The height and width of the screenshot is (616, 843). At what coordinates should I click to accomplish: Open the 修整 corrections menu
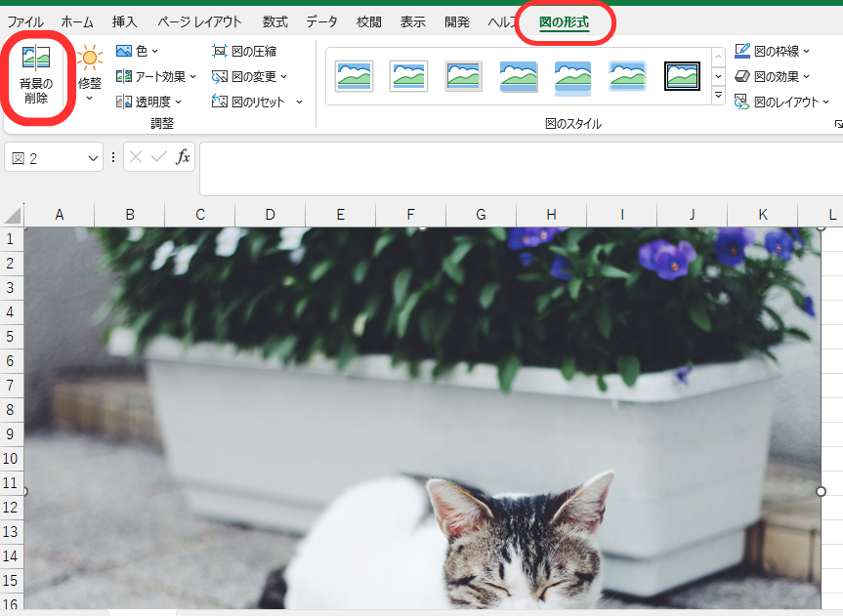[89, 74]
